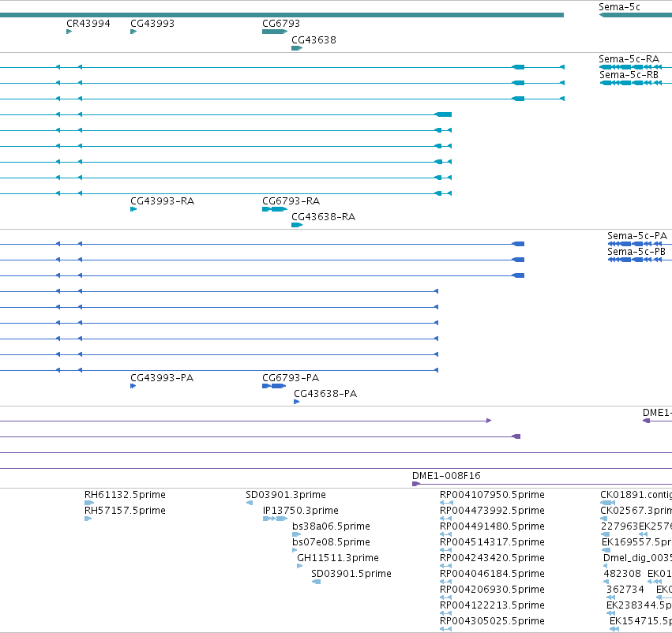The height and width of the screenshot is (633, 672).
Task: Select the CG43638-PA small blue glyph
Action: (x=296, y=402)
